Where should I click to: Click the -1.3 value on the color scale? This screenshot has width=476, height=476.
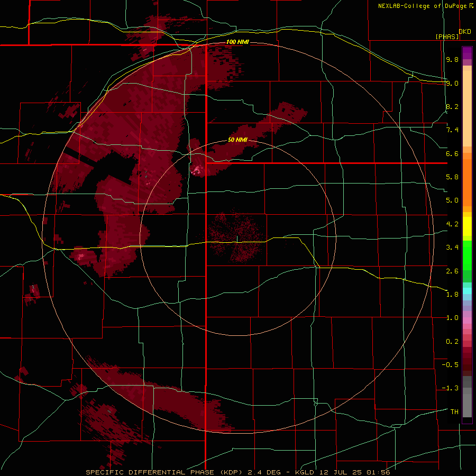(450, 388)
